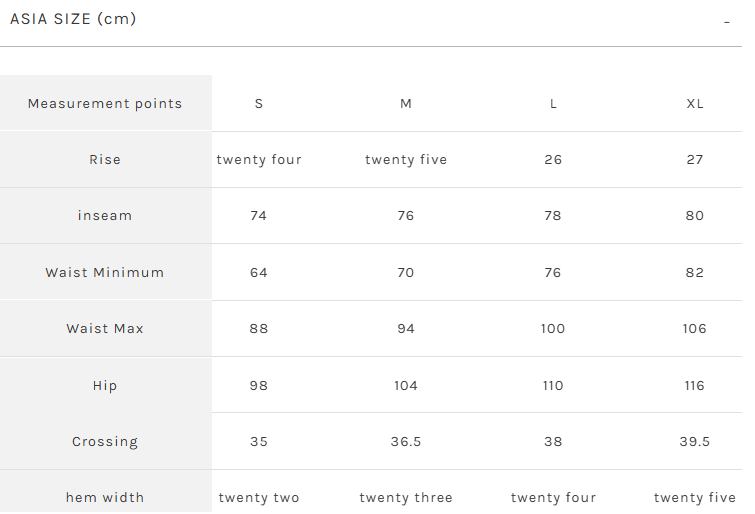Image resolution: width=755 pixels, height=514 pixels.
Task: Click the XL size column header
Action: (x=695, y=104)
